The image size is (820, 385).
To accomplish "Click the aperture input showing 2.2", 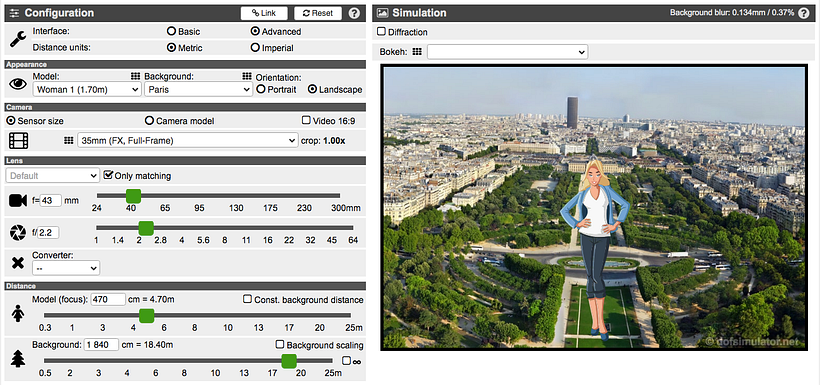I will click(49, 232).
